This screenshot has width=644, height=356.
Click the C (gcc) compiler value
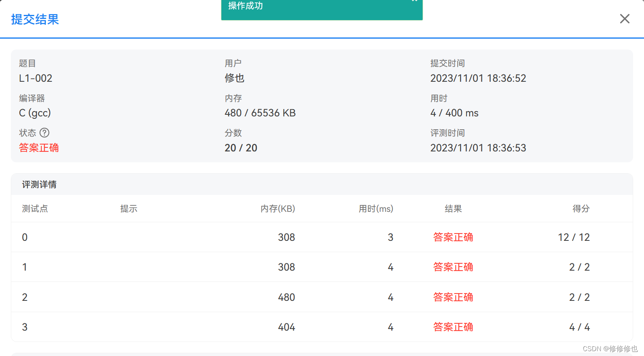35,113
